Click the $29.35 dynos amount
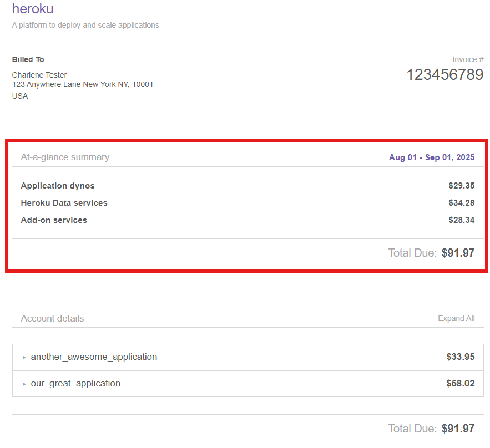The image size is (490, 448). click(x=461, y=186)
